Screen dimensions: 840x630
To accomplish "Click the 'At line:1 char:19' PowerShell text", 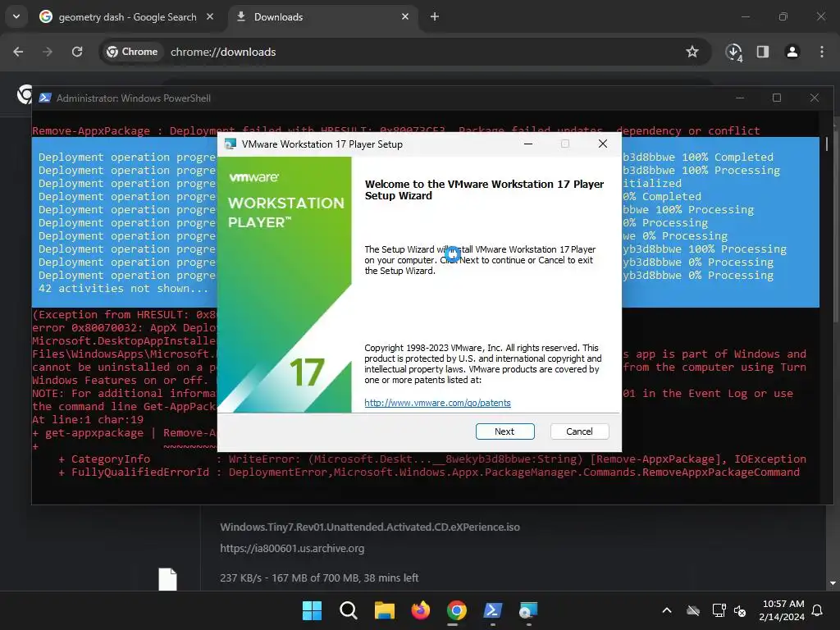I will click(88, 419).
